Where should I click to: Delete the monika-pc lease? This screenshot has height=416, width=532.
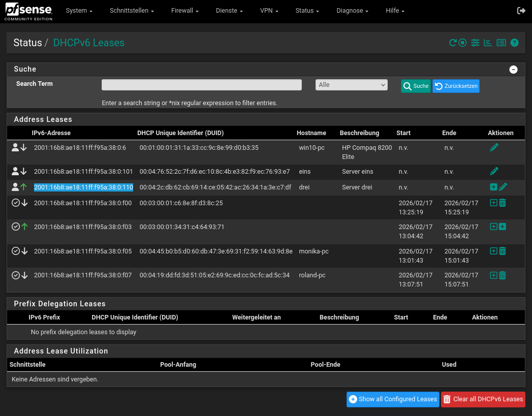503,251
